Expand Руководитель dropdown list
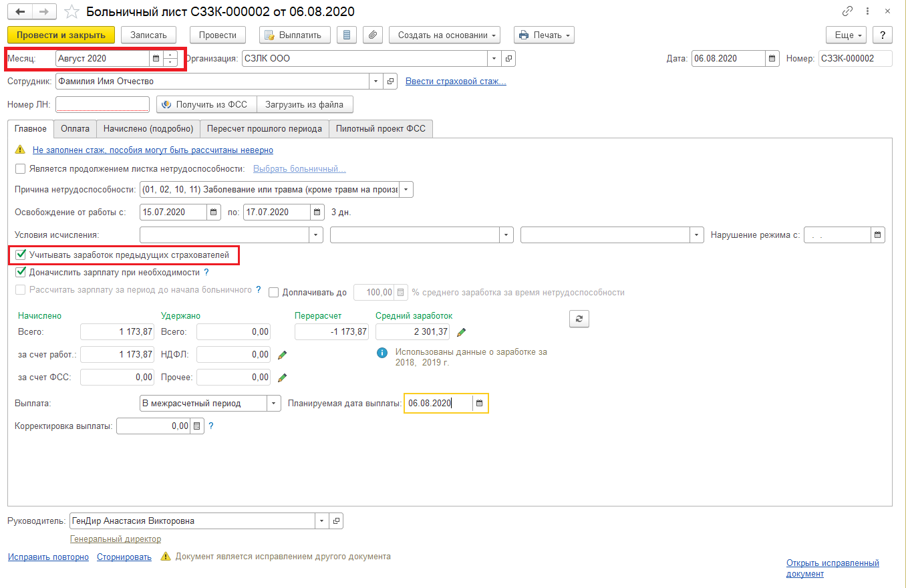 [x=322, y=521]
